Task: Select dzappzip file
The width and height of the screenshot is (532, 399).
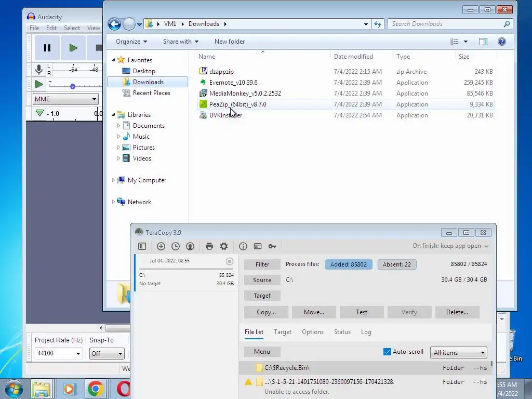Action: click(x=345, y=72)
